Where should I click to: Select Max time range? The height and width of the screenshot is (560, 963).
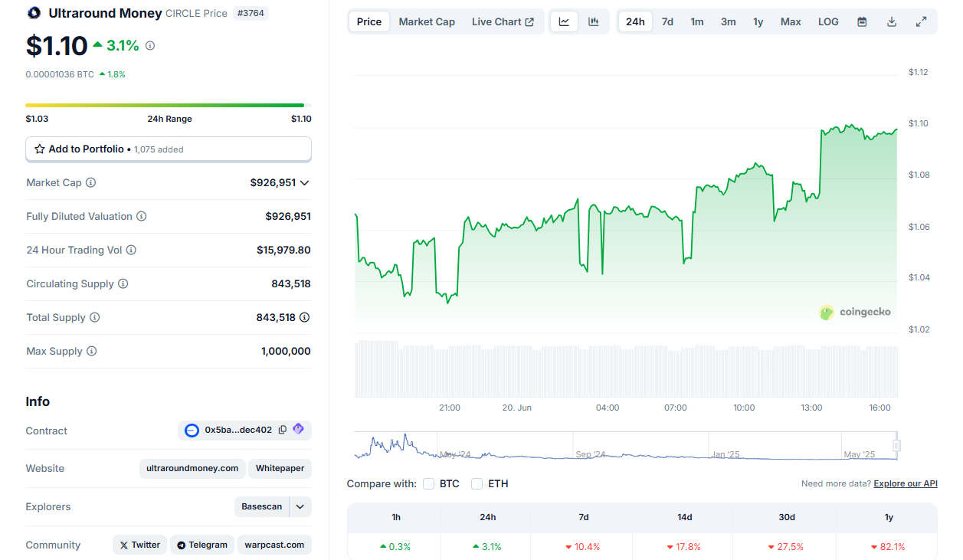791,21
